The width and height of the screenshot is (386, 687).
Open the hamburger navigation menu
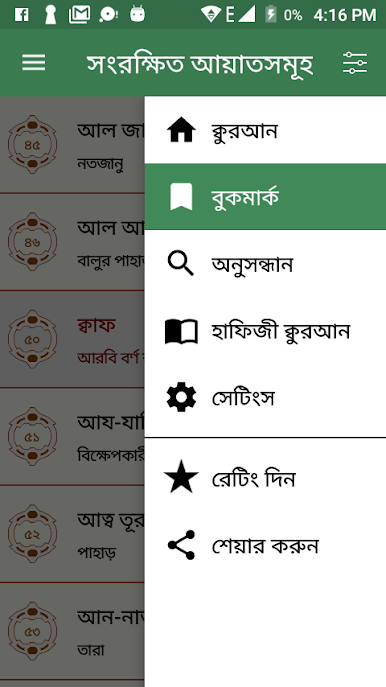[x=34, y=63]
